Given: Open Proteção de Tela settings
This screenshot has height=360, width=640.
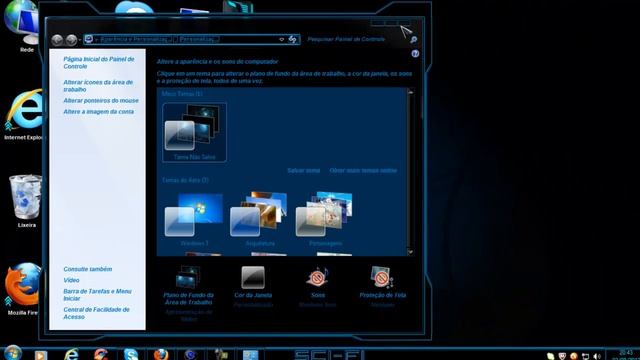Looking at the screenshot, I should 382,282.
